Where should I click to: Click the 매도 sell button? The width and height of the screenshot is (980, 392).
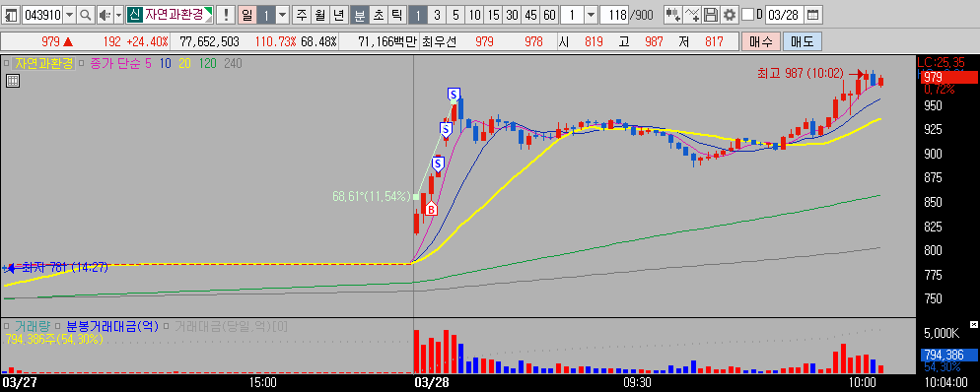point(802,41)
